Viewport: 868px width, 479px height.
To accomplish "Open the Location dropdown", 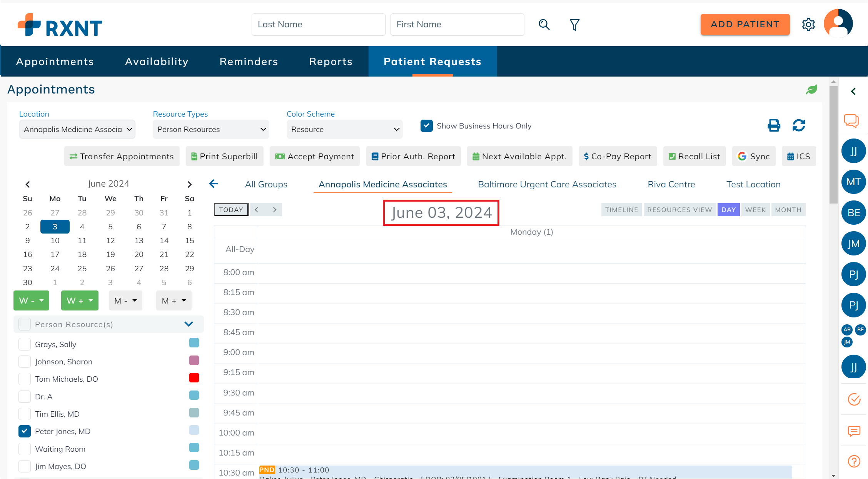I will coord(77,129).
